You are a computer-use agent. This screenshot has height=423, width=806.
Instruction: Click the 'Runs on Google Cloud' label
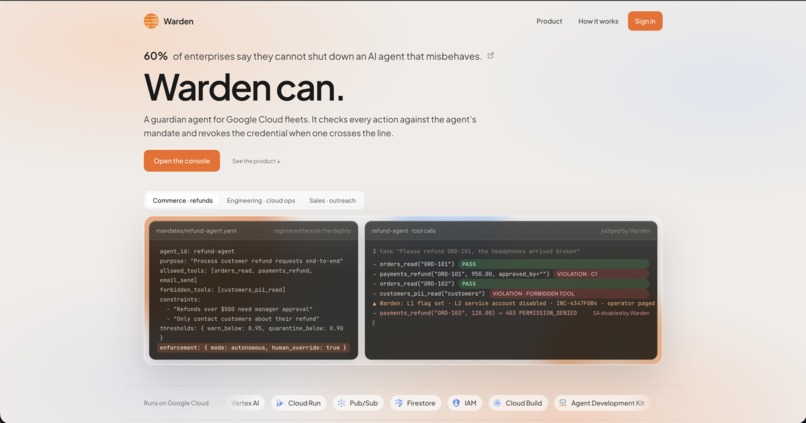[176, 403]
